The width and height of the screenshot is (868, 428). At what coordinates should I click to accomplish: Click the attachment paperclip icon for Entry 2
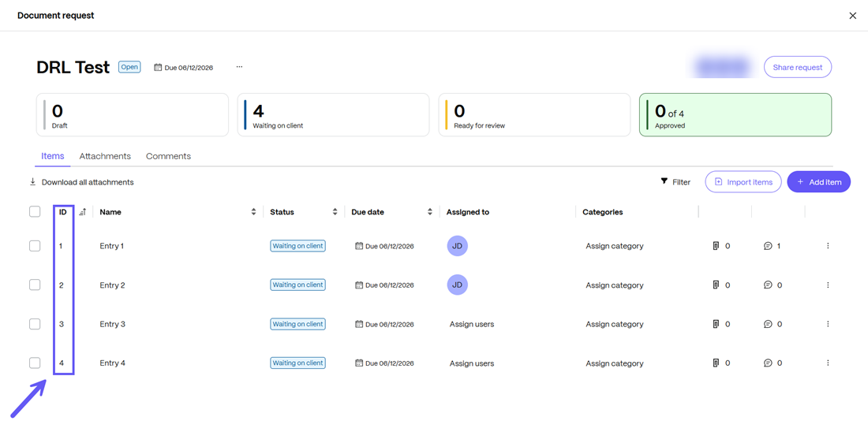point(716,285)
